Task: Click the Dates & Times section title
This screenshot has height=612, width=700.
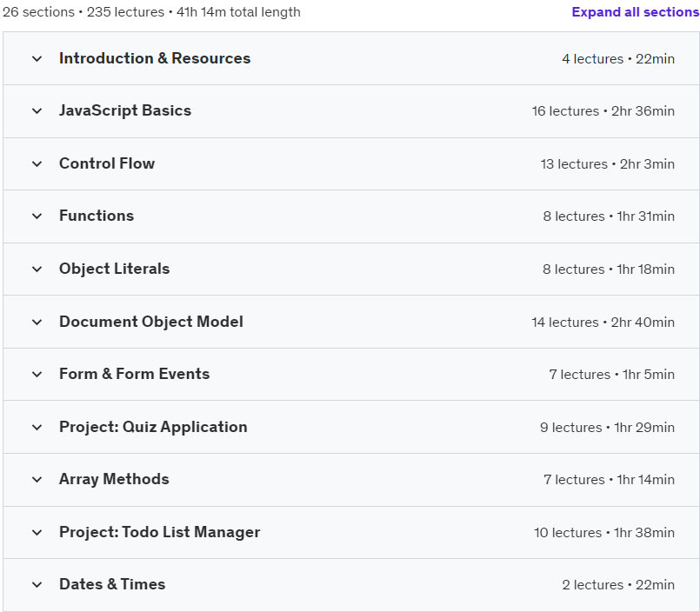Action: pyautogui.click(x=112, y=584)
